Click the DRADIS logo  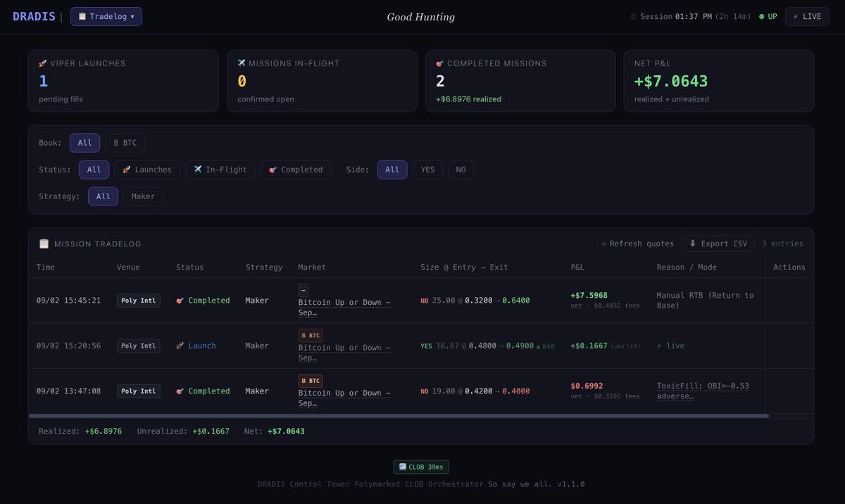pyautogui.click(x=34, y=16)
